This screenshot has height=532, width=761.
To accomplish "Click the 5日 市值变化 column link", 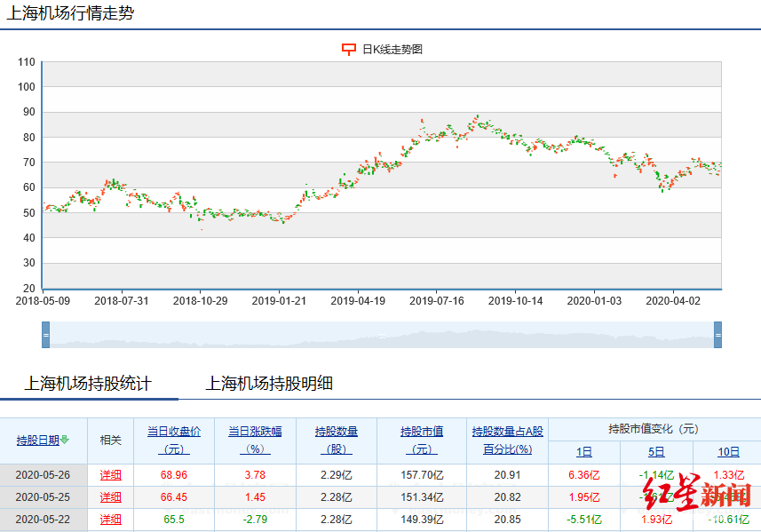I will [655, 451].
